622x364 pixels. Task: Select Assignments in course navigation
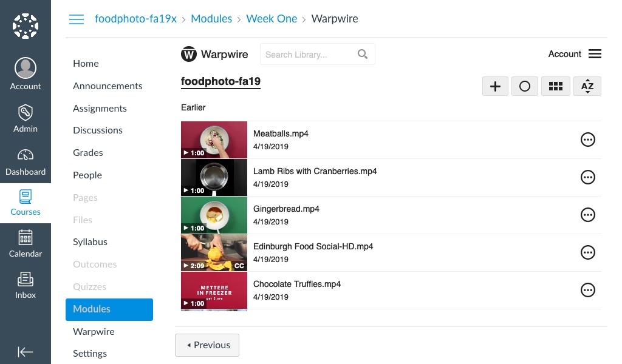click(x=100, y=109)
